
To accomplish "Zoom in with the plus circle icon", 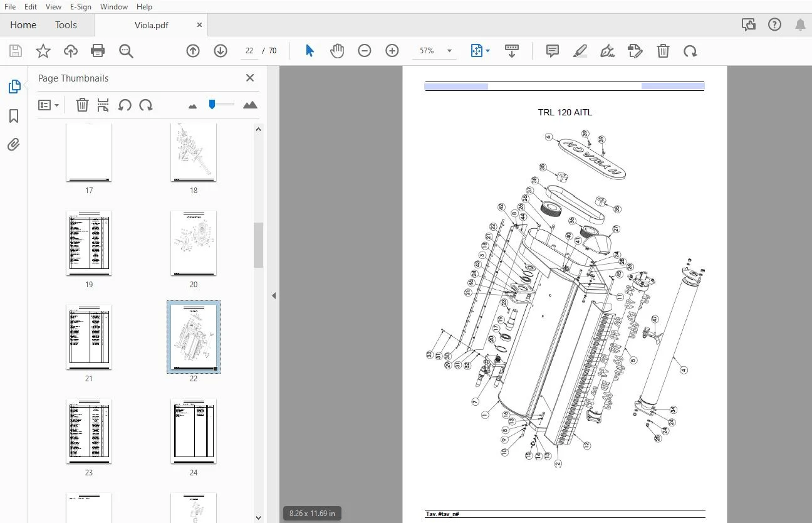I will pos(392,51).
